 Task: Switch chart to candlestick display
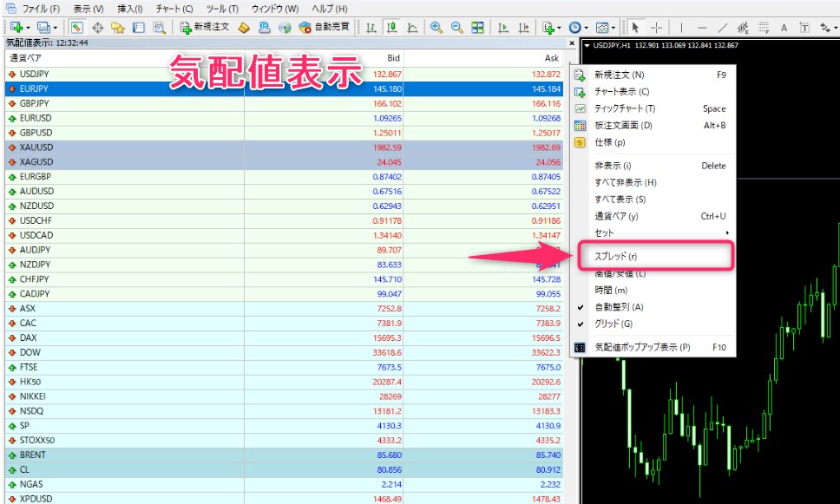click(x=391, y=28)
